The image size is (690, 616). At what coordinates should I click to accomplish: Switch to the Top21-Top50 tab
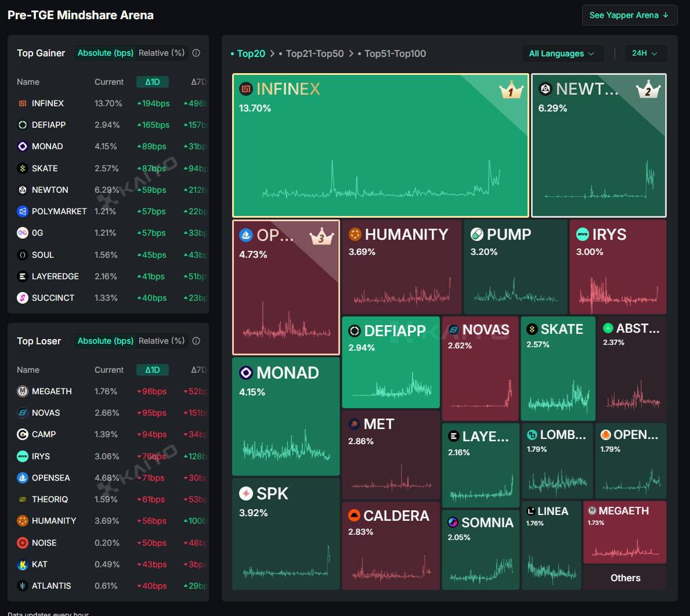click(x=312, y=54)
